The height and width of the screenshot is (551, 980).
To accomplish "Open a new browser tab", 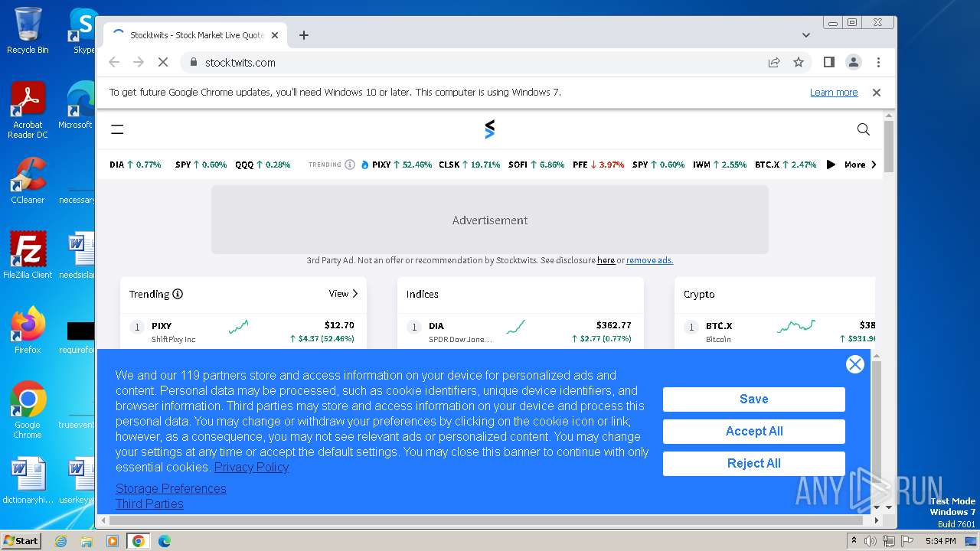I will [304, 35].
